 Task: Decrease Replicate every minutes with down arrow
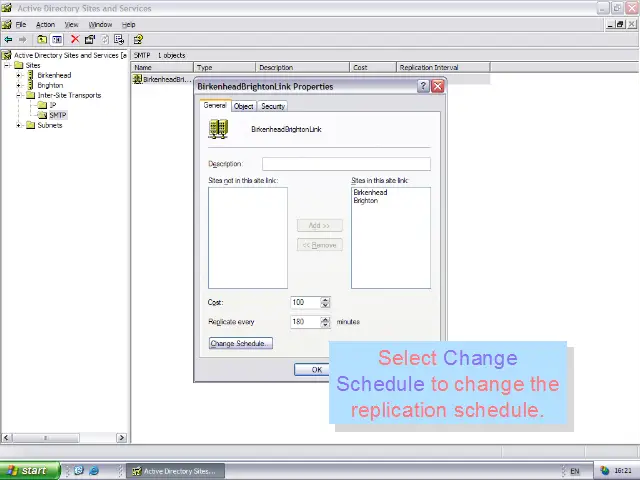tap(325, 325)
